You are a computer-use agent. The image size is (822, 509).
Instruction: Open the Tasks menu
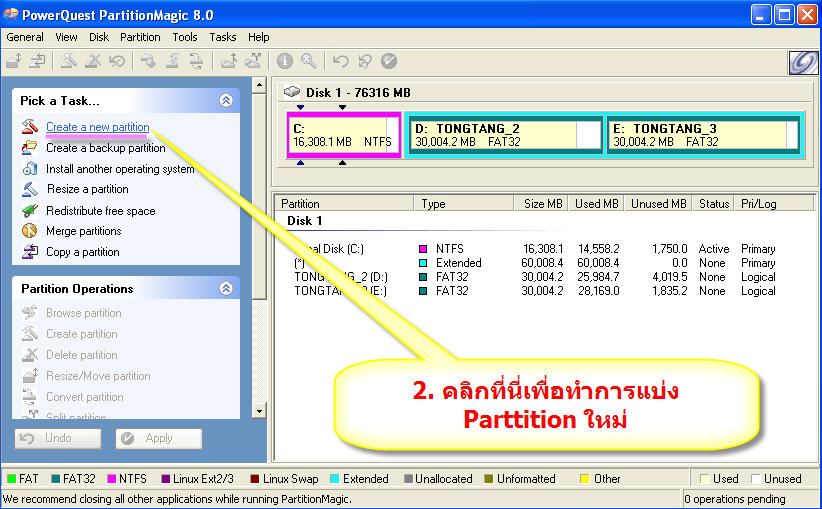(223, 37)
